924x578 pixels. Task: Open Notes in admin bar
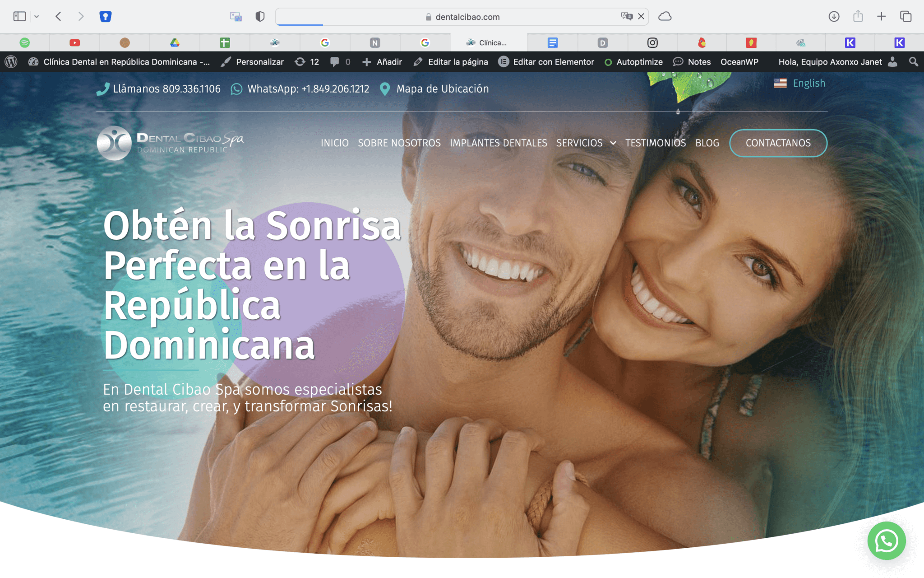coord(692,62)
